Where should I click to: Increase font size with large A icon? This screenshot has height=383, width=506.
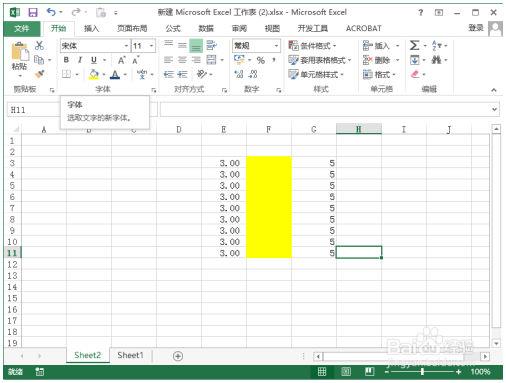click(122, 60)
